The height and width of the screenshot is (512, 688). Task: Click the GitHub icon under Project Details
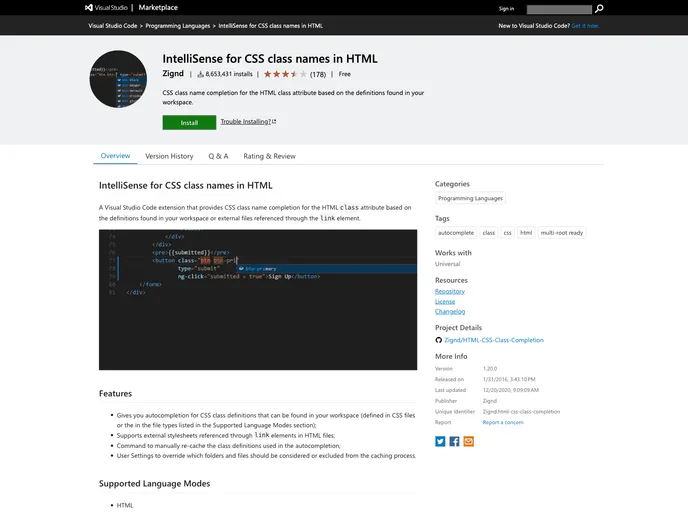coord(438,340)
